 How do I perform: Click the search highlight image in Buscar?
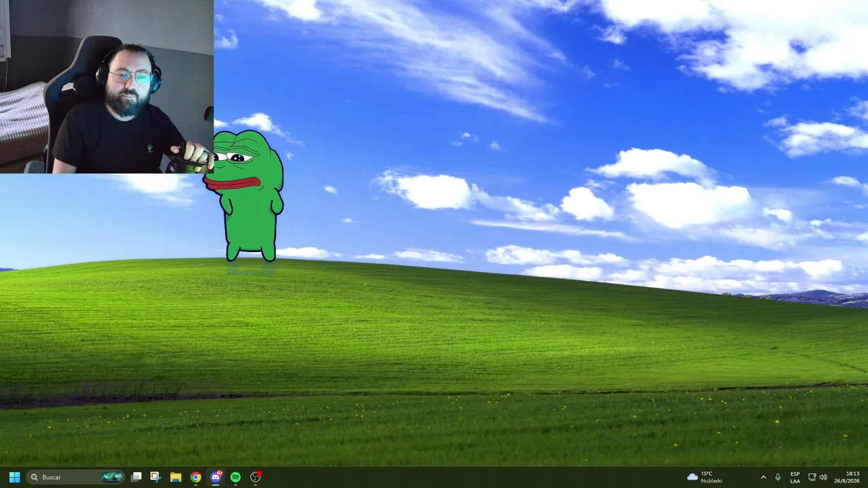[x=113, y=477]
